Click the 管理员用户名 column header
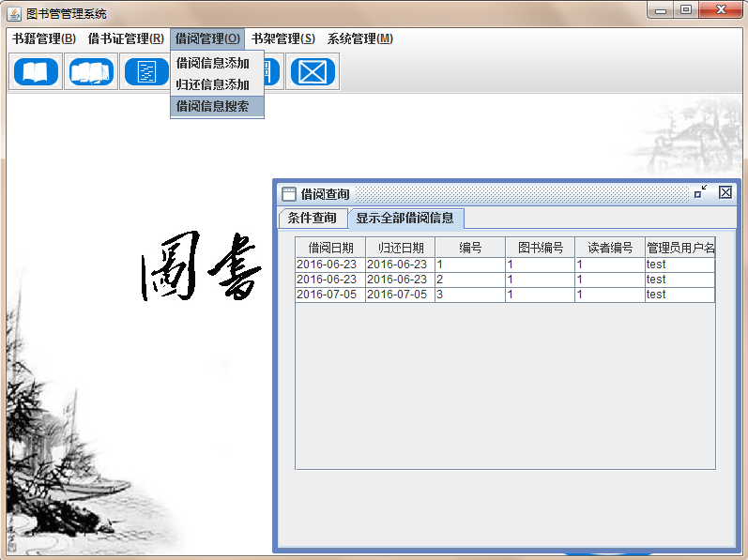 (x=680, y=248)
